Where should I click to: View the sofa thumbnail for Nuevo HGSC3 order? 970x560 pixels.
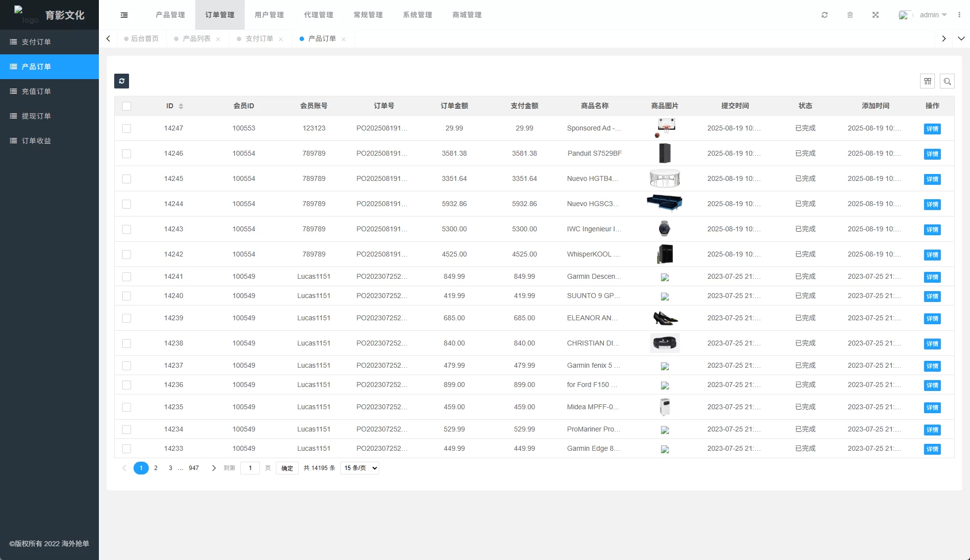664,203
